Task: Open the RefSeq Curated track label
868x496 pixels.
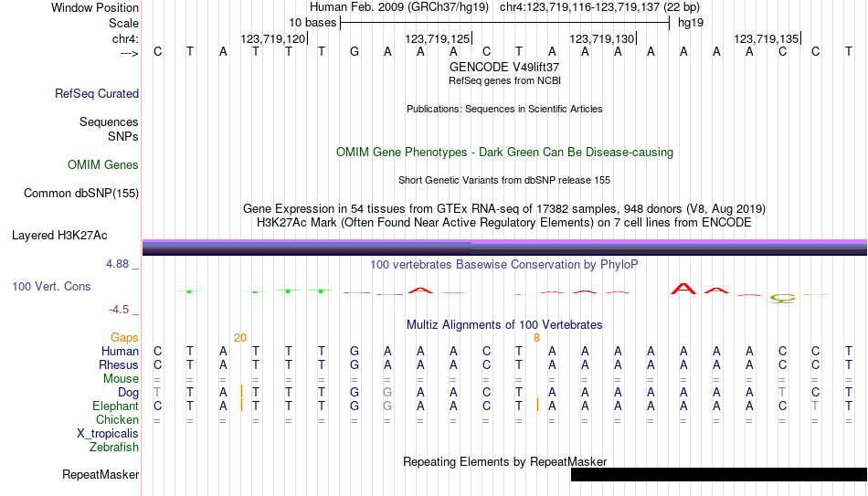Action: pyautogui.click(x=96, y=93)
